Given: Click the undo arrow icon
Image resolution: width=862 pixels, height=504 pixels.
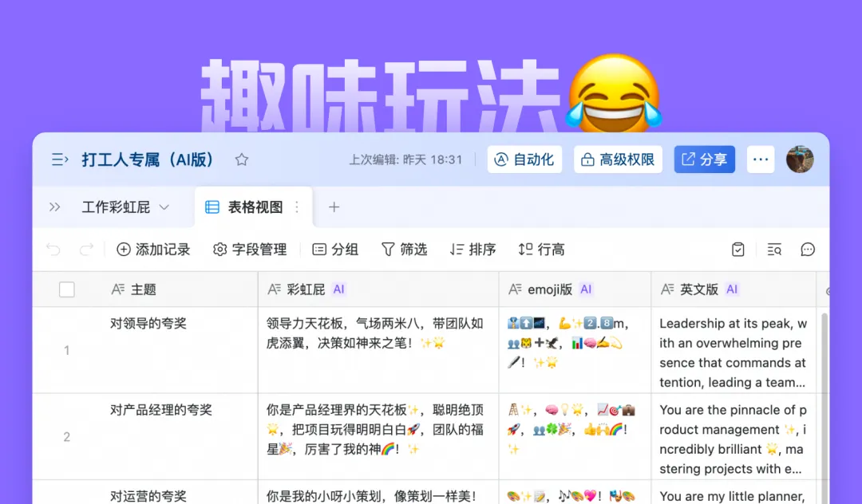Looking at the screenshot, I should [53, 250].
